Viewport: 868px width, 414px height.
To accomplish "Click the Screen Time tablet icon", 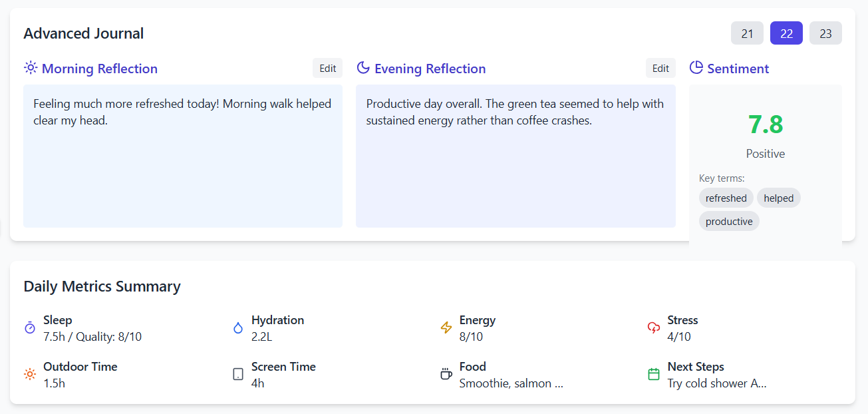I will click(238, 374).
